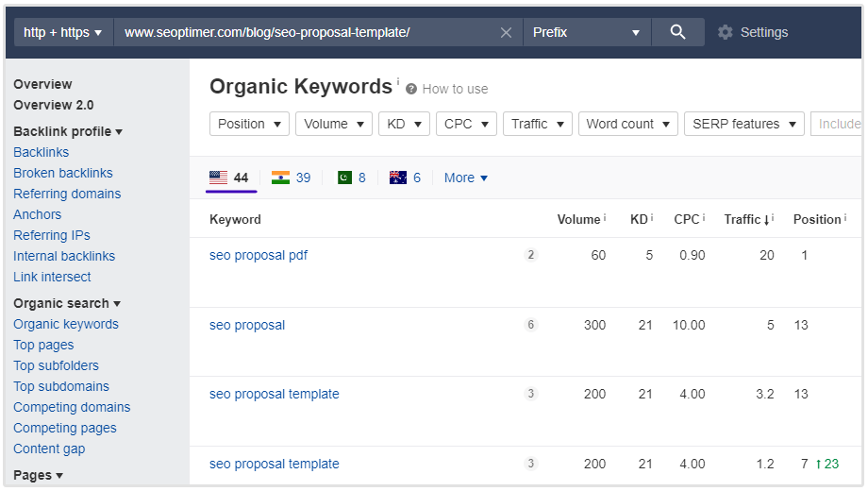Click into the URL input field

302,32
